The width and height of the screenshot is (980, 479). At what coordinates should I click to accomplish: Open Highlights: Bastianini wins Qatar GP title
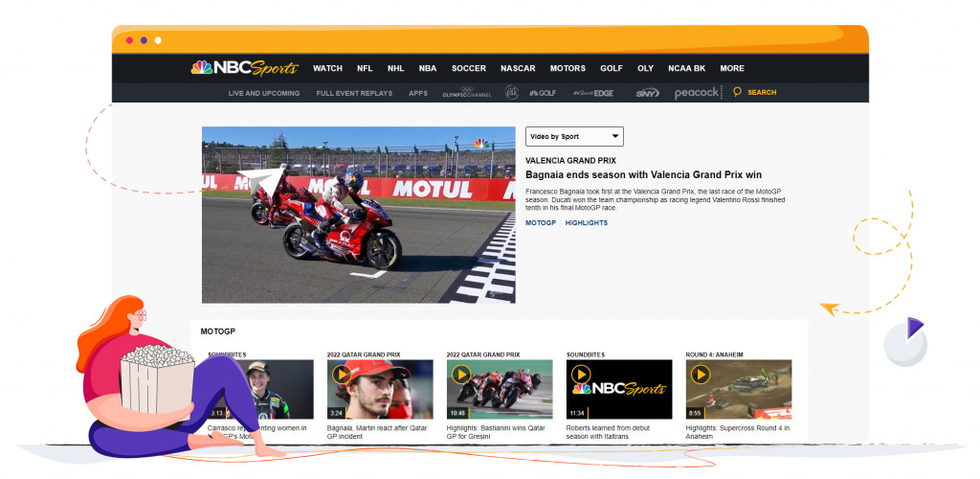point(497,432)
